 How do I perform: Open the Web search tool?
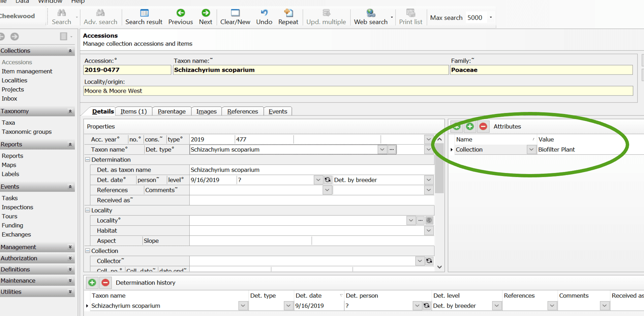371,17
